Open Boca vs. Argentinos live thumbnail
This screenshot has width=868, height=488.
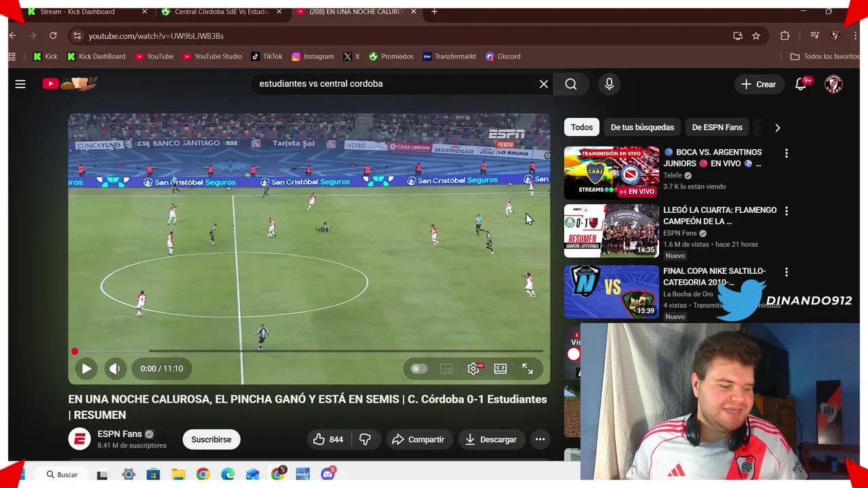point(611,172)
